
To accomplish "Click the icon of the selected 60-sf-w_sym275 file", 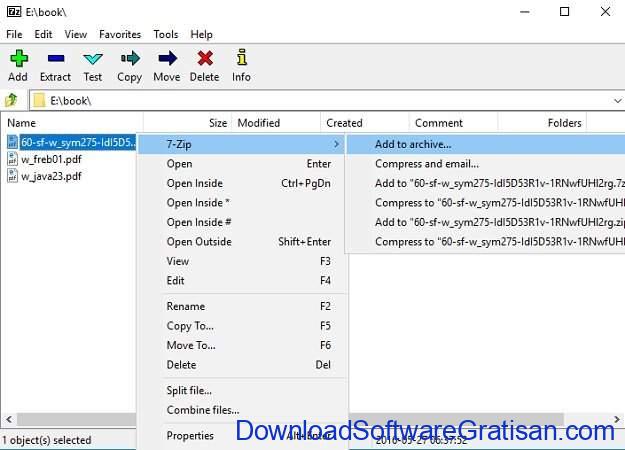I will (x=12, y=142).
